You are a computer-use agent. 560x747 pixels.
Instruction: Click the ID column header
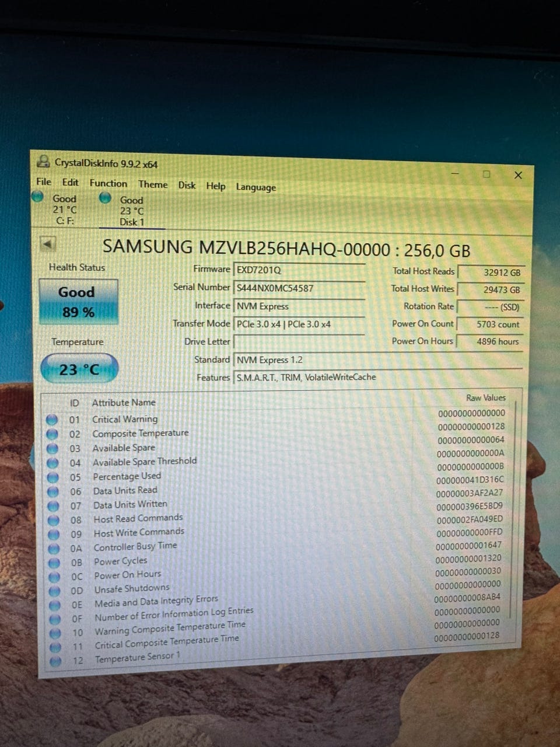pyautogui.click(x=74, y=403)
